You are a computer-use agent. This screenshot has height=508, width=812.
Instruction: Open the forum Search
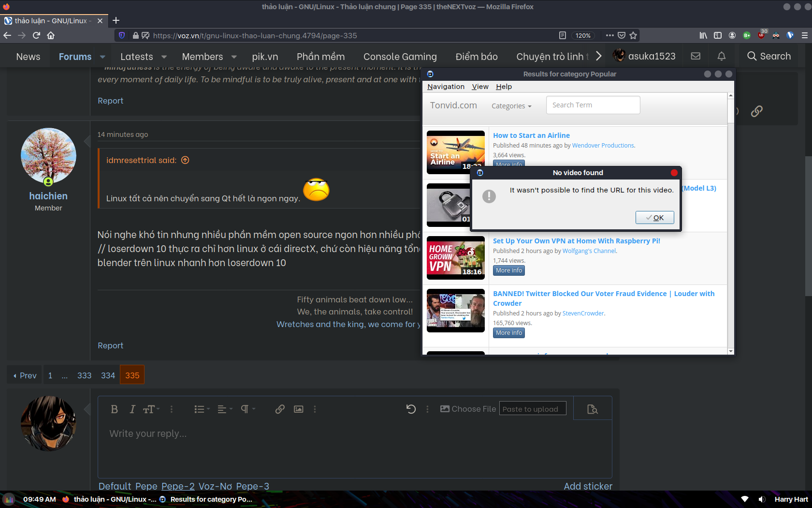point(769,56)
